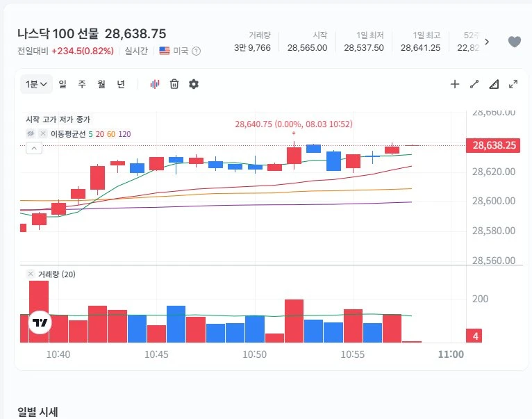This screenshot has width=532, height=419.
Task: Click the TradingView logo badge
Action: point(40,322)
